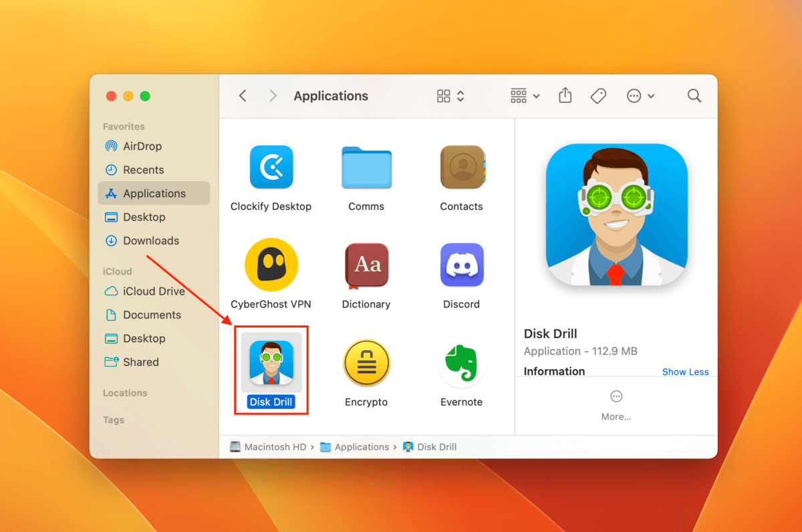Click the CyberGhost VPN file label
Screen dimensions: 802x532
(x=271, y=304)
